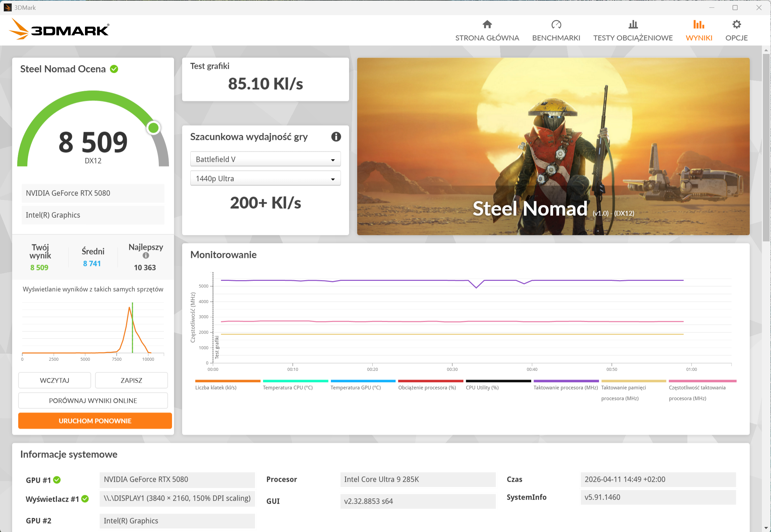Open the Battlefield V game dropdown

[x=265, y=159]
